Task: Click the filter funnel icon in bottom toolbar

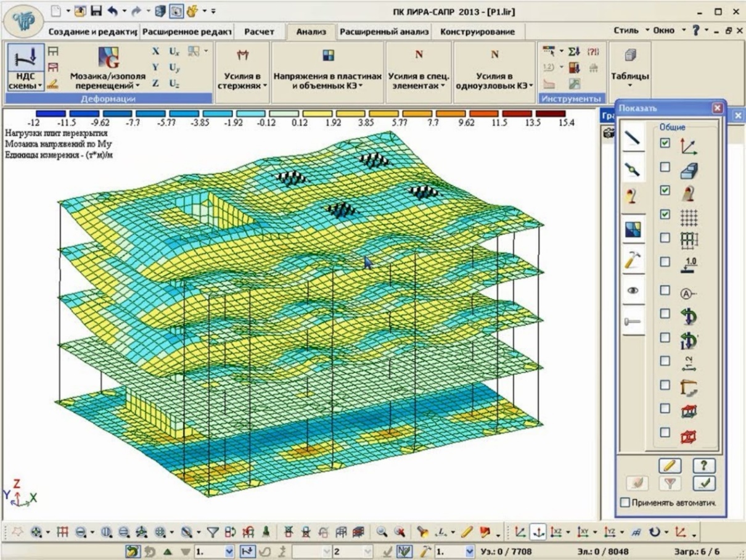Action: (x=212, y=531)
